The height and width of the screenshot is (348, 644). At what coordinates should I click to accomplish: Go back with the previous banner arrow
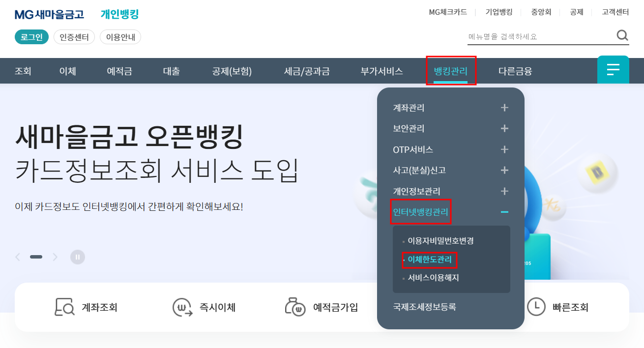pyautogui.click(x=17, y=257)
